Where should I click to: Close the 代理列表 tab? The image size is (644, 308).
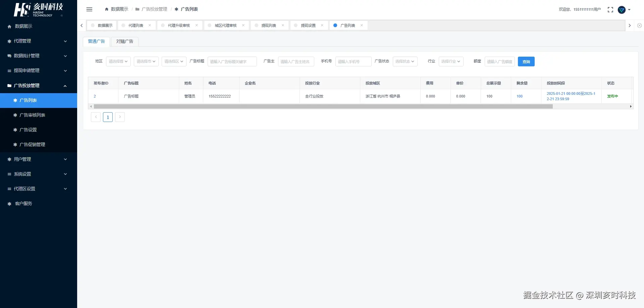(x=150, y=25)
